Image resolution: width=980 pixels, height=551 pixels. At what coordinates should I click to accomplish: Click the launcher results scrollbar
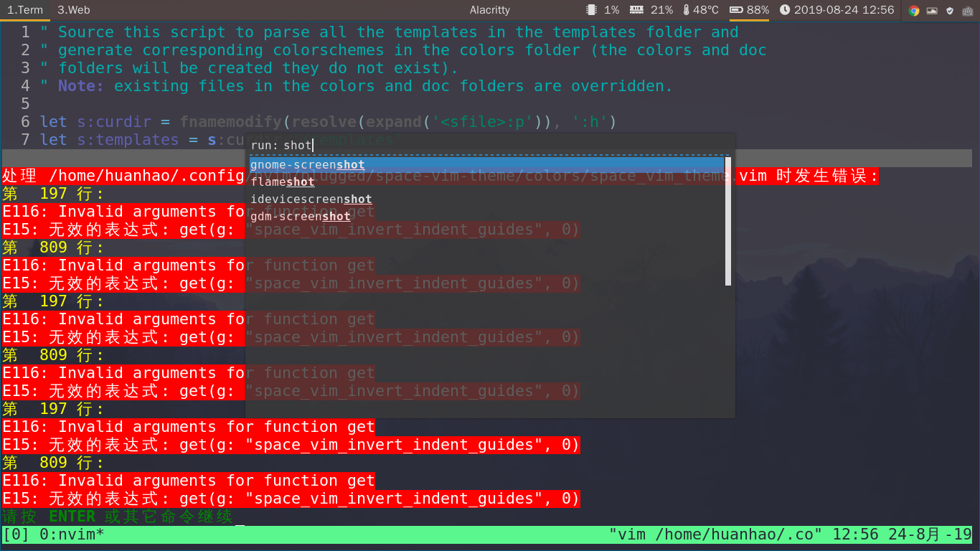coord(728,221)
